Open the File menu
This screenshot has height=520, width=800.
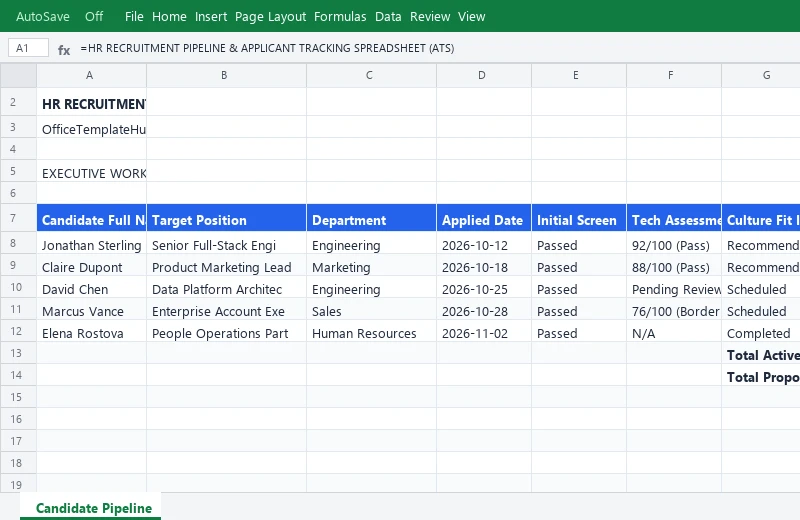tap(134, 16)
